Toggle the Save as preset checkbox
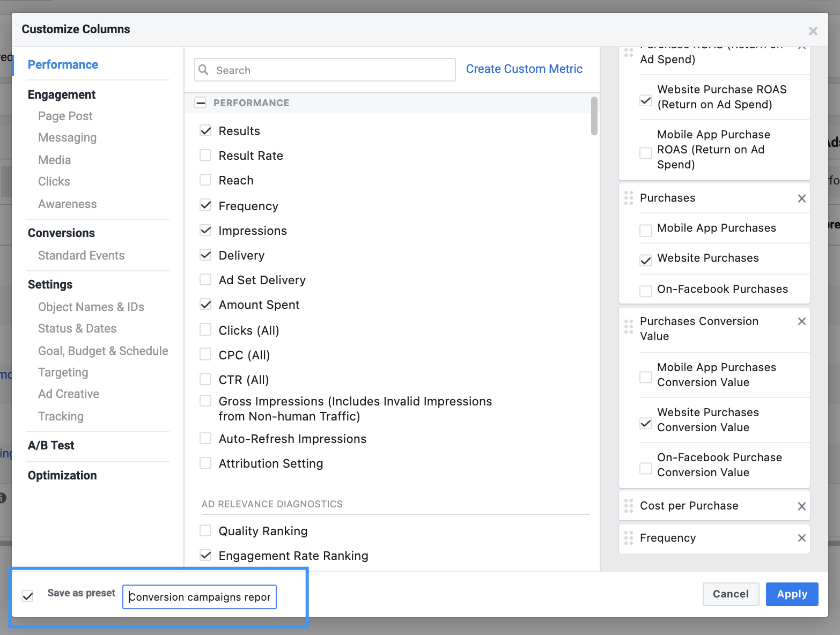840x635 pixels. [x=28, y=596]
